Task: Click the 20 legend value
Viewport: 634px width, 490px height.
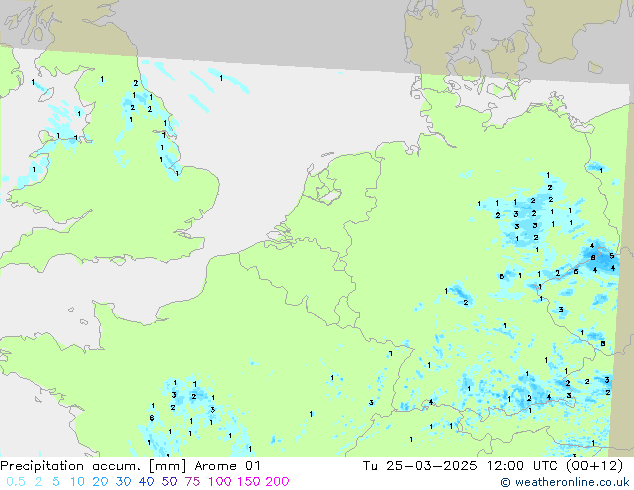Action: tap(100, 482)
